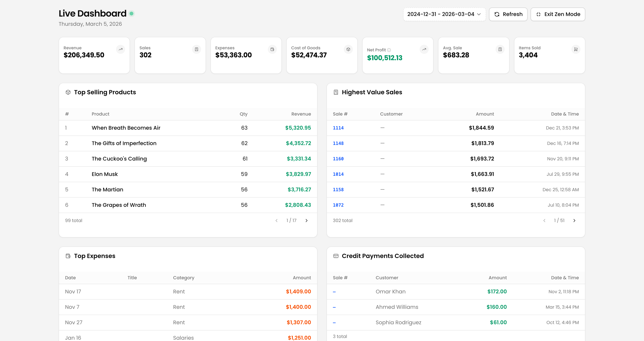Click the Sophia Rodriguez credit payment
644x341 pixels.
(456, 323)
